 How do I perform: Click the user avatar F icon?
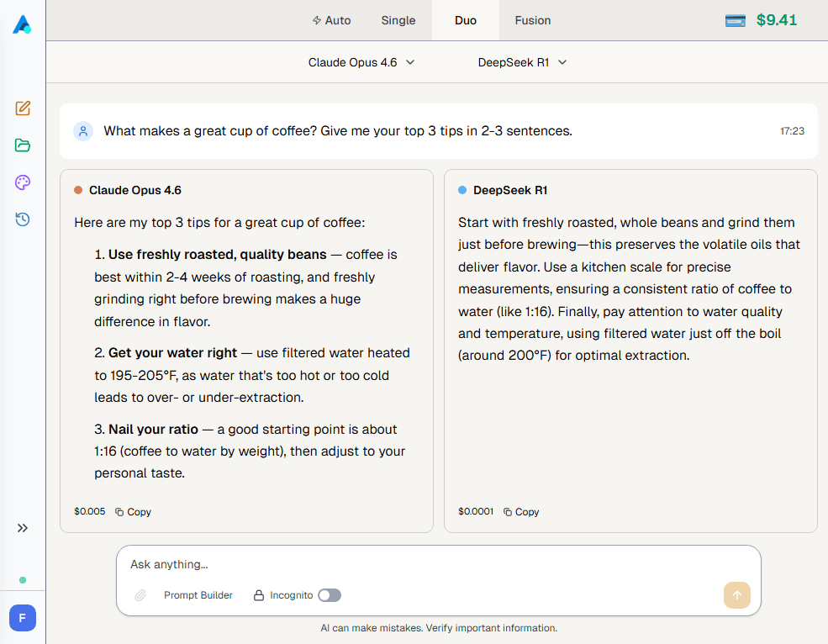pyautogui.click(x=23, y=618)
